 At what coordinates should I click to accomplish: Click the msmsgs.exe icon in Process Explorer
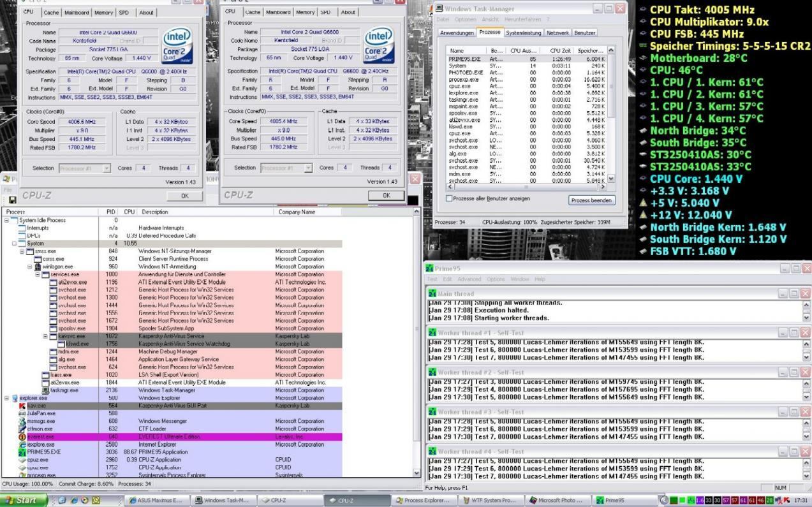[x=23, y=422]
